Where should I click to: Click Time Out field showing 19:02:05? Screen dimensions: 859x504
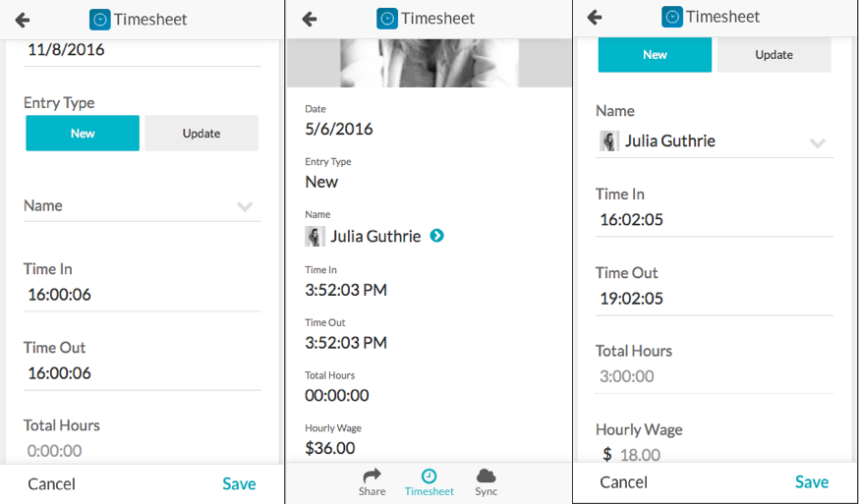[715, 299]
